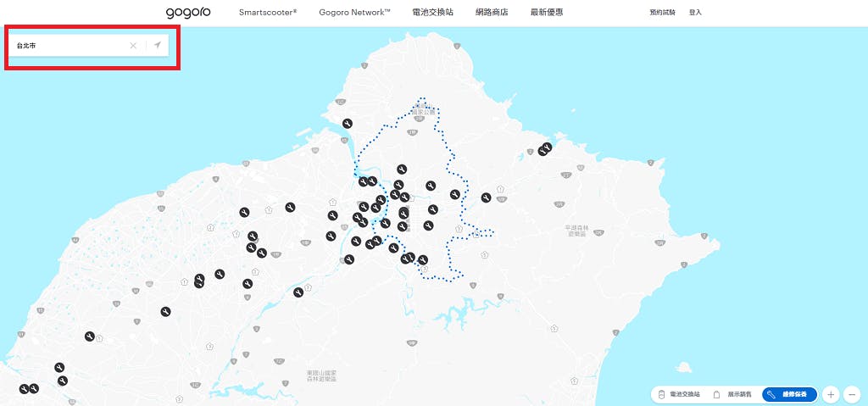This screenshot has height=406, width=868.
Task: Select the wrench marker just east of the Taipei boundary
Action: (486, 197)
